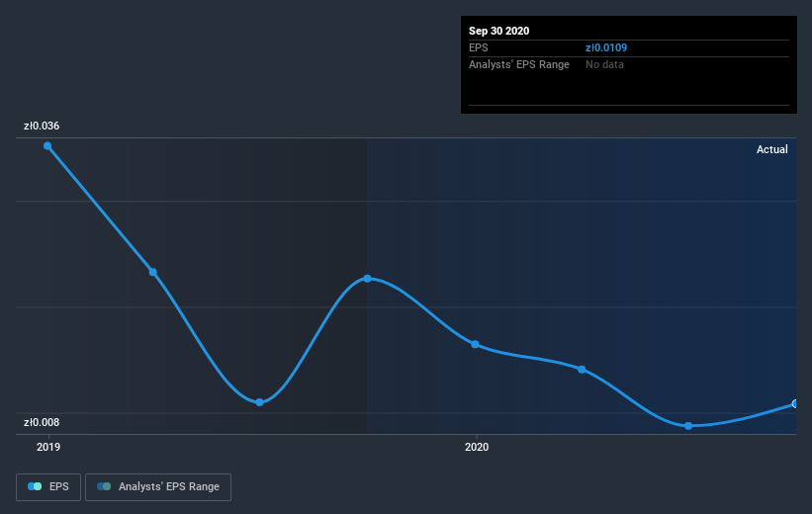Click the zł0.036 y-axis label
Screen dimensions: 812x514
point(42,126)
